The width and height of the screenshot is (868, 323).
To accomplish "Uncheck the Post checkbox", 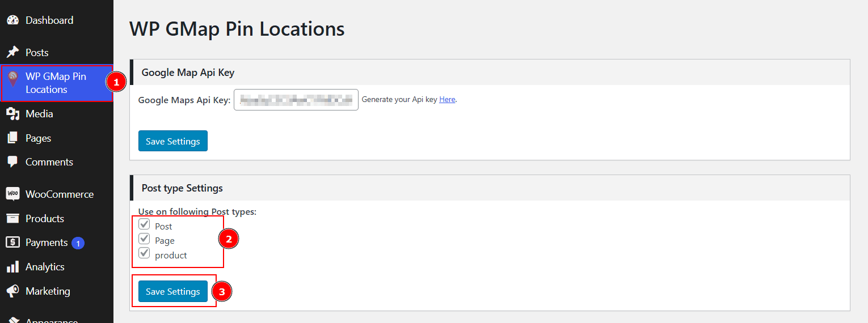I will pyautogui.click(x=144, y=224).
